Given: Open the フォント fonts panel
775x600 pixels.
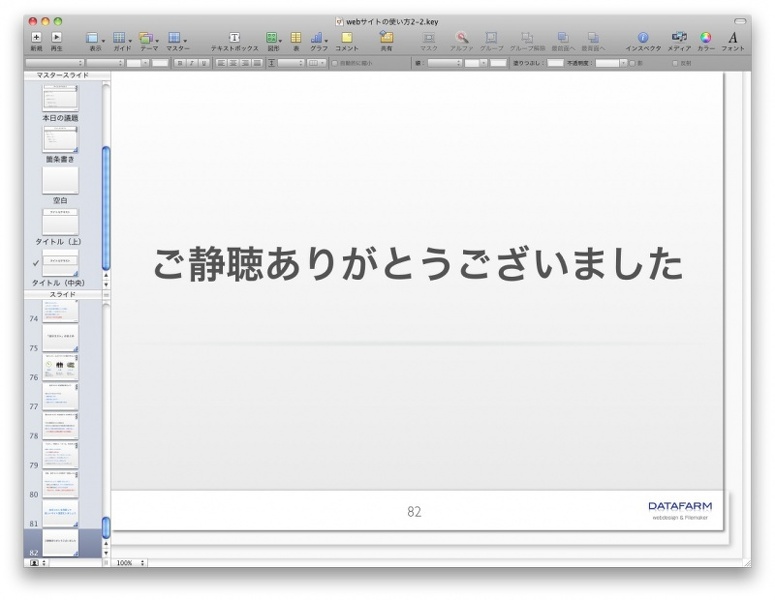Looking at the screenshot, I should point(732,38).
